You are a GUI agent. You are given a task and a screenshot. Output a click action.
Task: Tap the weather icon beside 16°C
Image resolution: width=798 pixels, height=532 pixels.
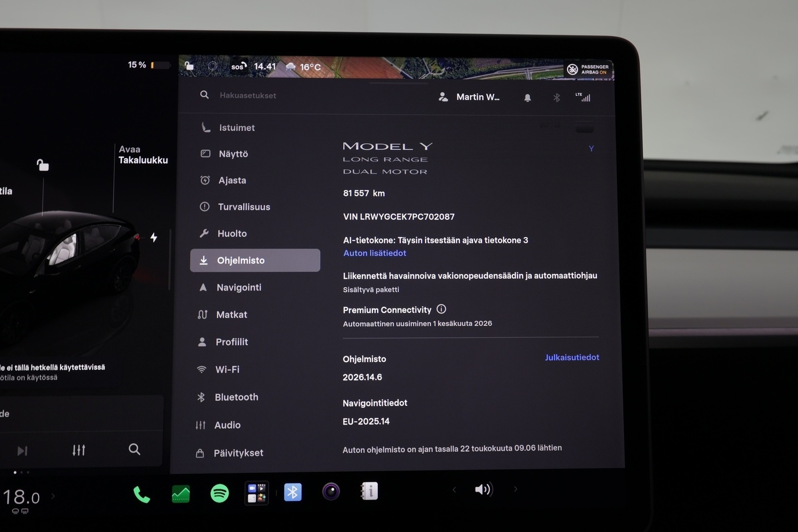pyautogui.click(x=291, y=66)
